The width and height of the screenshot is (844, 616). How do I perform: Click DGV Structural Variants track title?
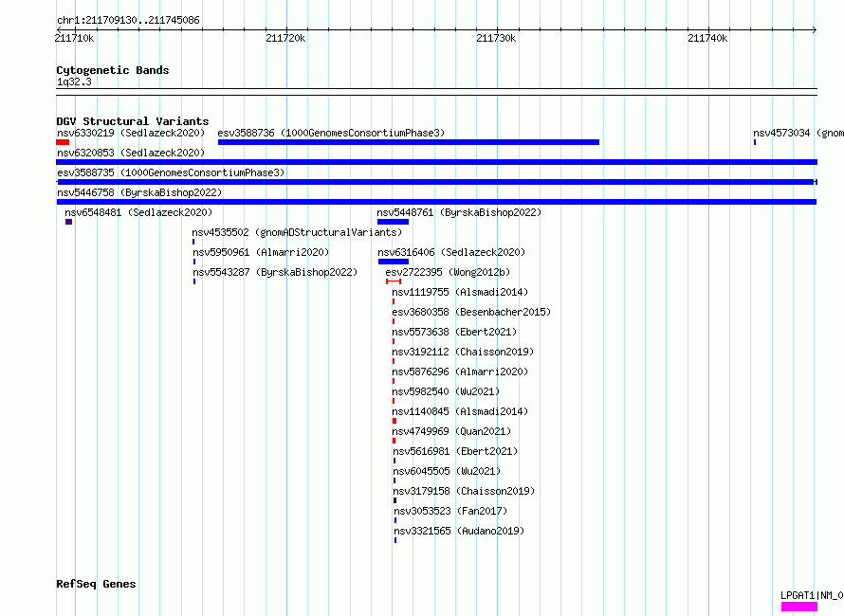tap(133, 121)
